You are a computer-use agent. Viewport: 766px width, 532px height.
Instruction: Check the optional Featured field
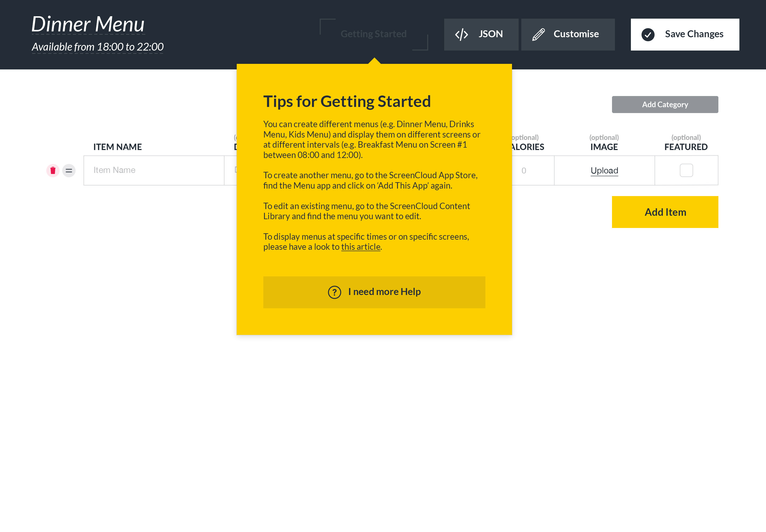686,170
